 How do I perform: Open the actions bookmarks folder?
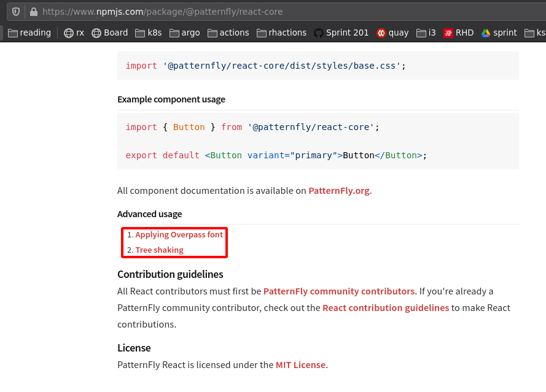[x=228, y=33]
